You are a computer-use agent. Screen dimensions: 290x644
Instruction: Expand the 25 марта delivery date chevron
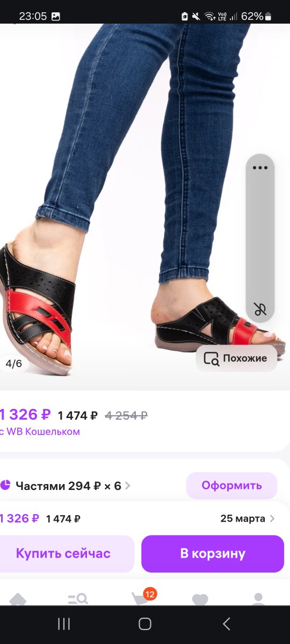272,518
